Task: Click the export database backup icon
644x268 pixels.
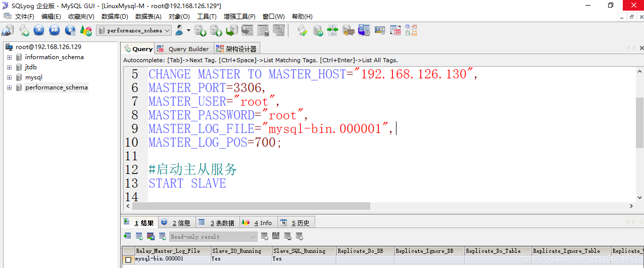Action: pyautogui.click(x=216, y=30)
